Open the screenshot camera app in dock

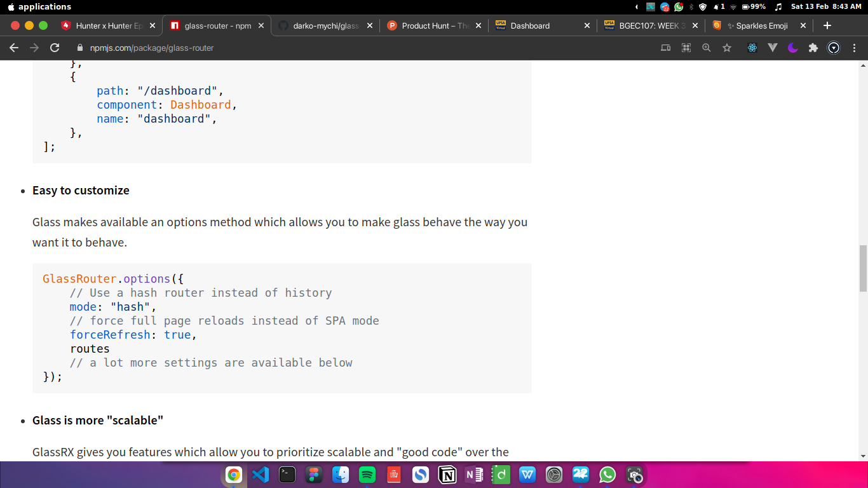coord(634,475)
